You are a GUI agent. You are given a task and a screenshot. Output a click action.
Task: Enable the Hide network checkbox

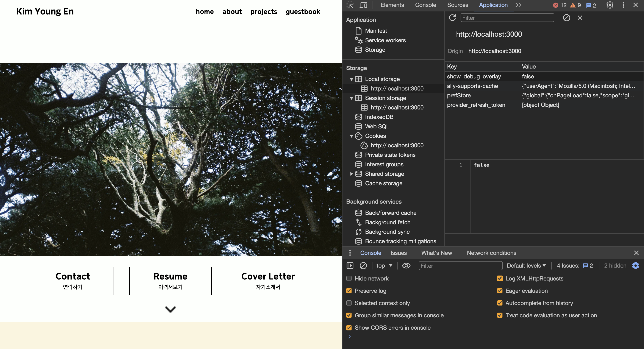tap(349, 278)
